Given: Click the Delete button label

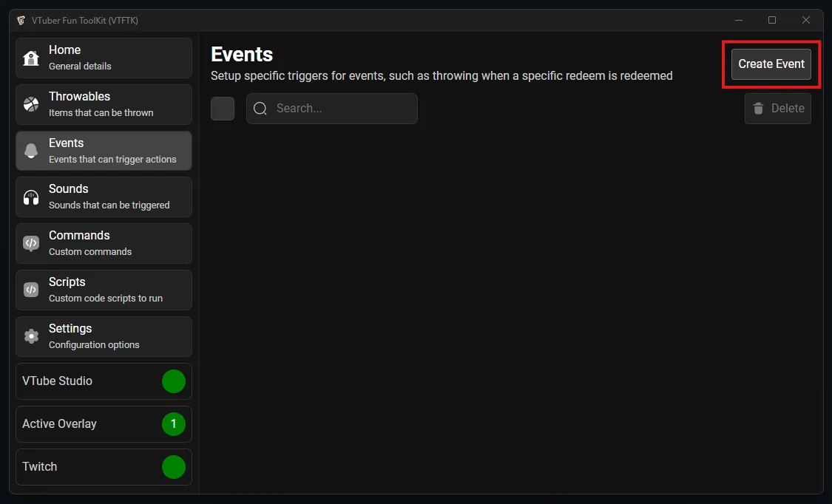Looking at the screenshot, I should pyautogui.click(x=787, y=109).
